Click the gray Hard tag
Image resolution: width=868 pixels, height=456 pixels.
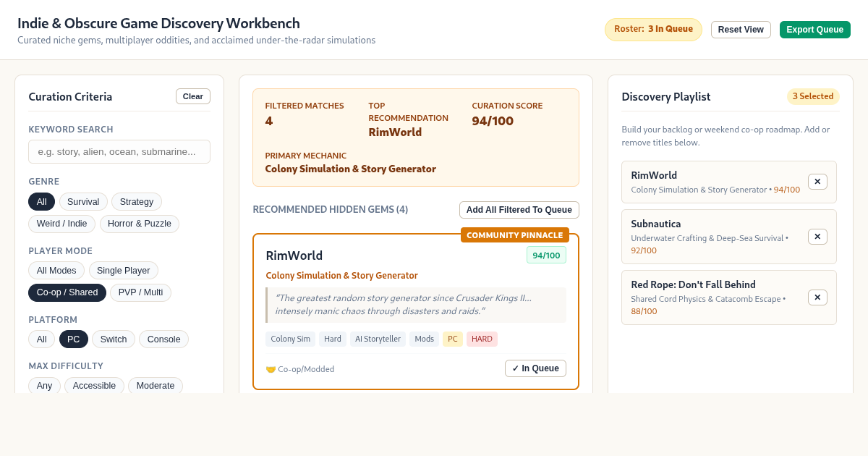point(333,339)
